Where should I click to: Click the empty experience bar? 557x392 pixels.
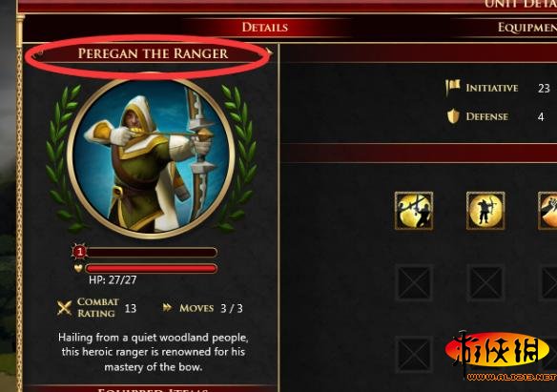coord(152,253)
